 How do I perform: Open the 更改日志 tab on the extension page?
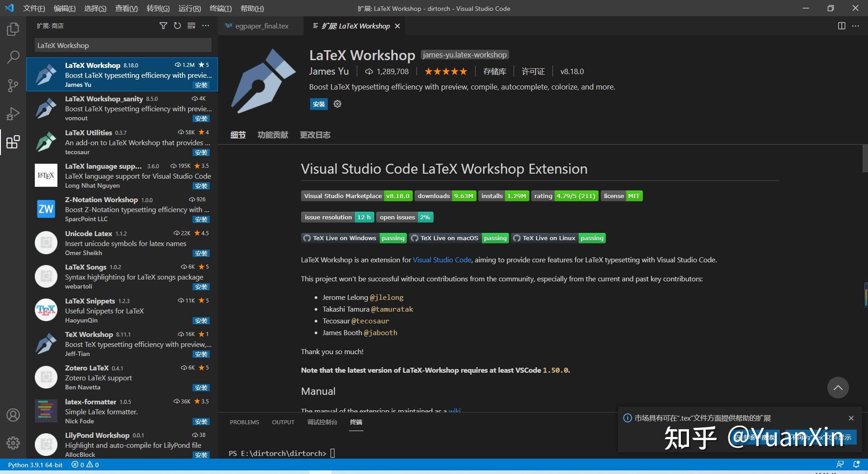coord(315,135)
